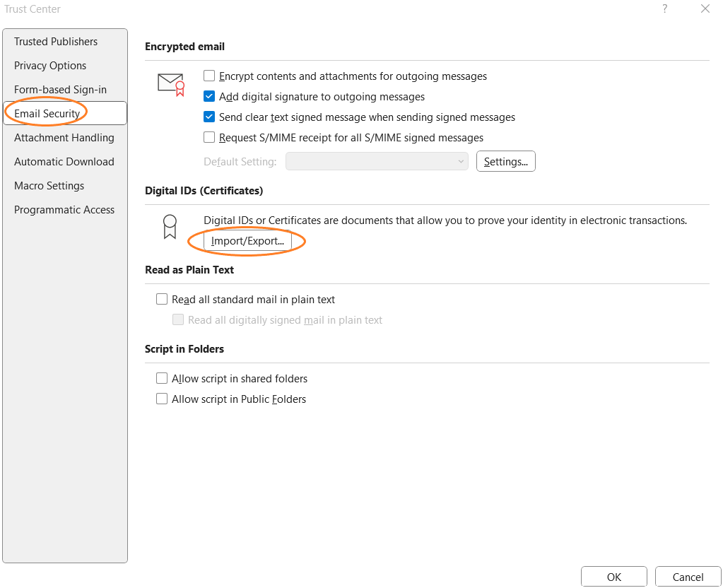723x588 pixels.
Task: Open Privacy Options settings
Action: tap(50, 65)
